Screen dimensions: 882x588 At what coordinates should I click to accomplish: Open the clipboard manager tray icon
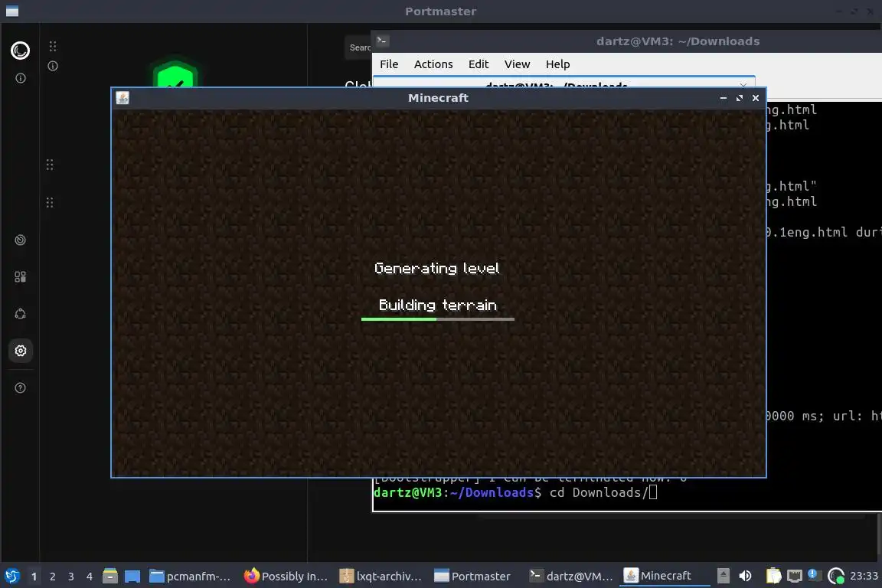tap(773, 576)
